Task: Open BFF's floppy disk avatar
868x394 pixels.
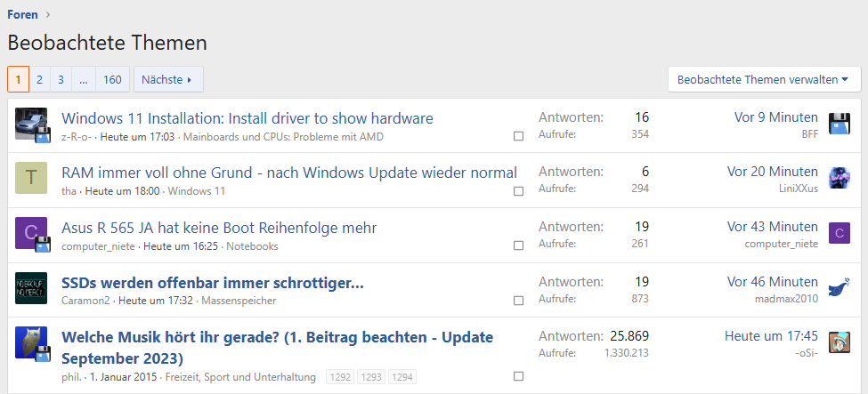Action: pos(840,124)
